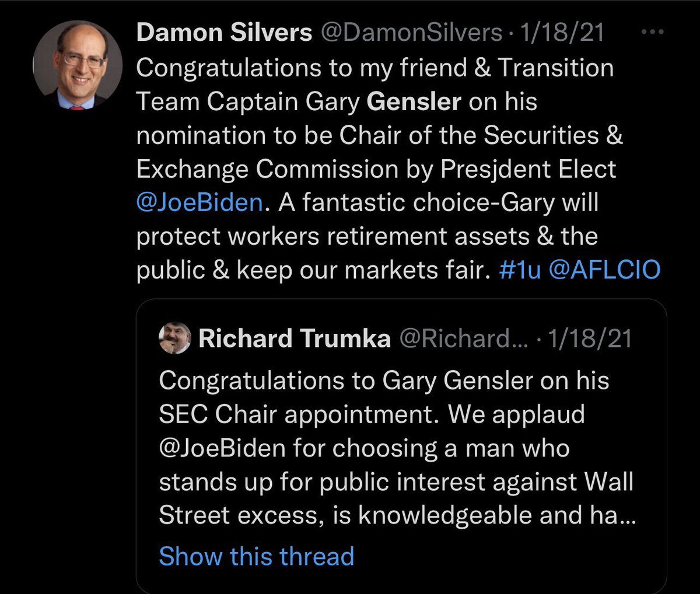Open the @AFLCIO mention

point(604,270)
